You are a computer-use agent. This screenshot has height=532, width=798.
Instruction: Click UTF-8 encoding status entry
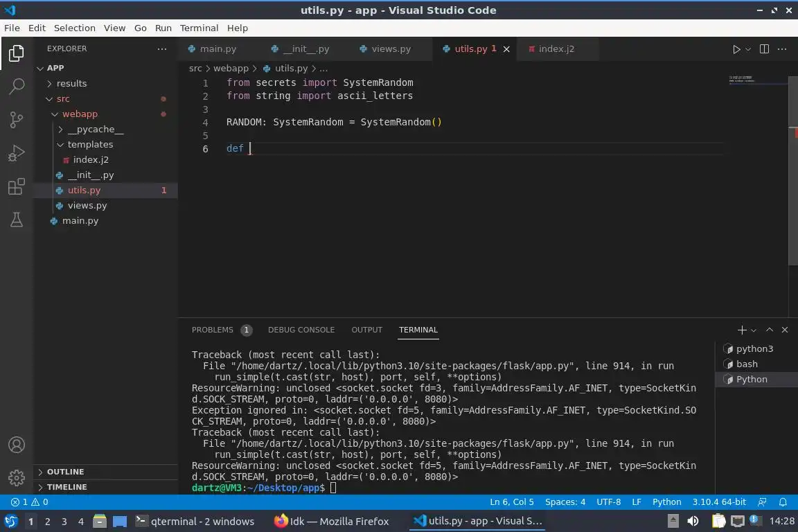(608, 502)
